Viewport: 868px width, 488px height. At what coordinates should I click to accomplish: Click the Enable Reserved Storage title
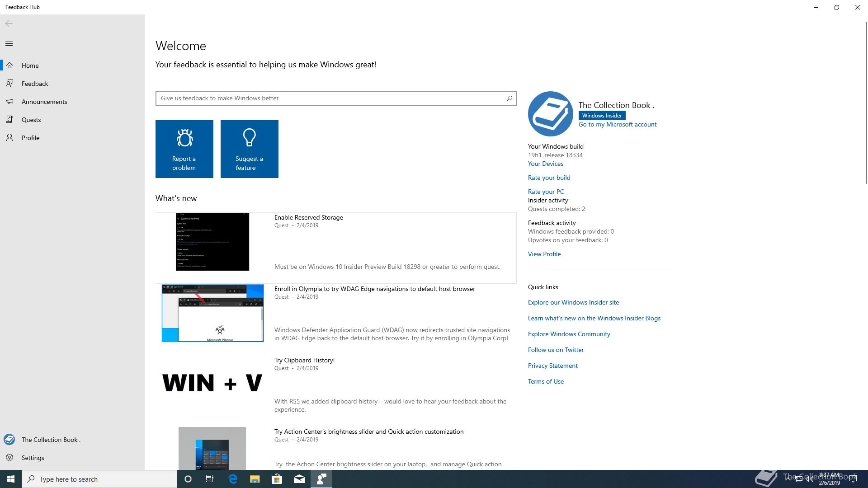click(x=309, y=217)
